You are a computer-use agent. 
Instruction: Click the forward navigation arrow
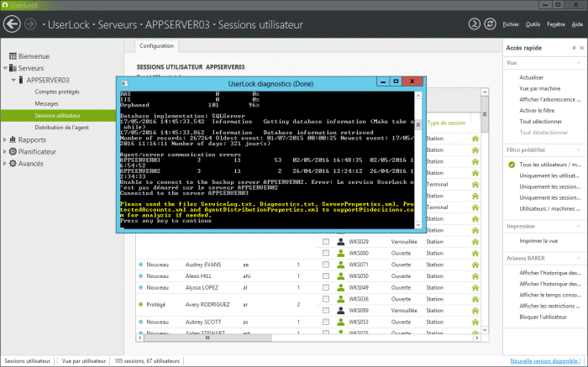[x=30, y=24]
